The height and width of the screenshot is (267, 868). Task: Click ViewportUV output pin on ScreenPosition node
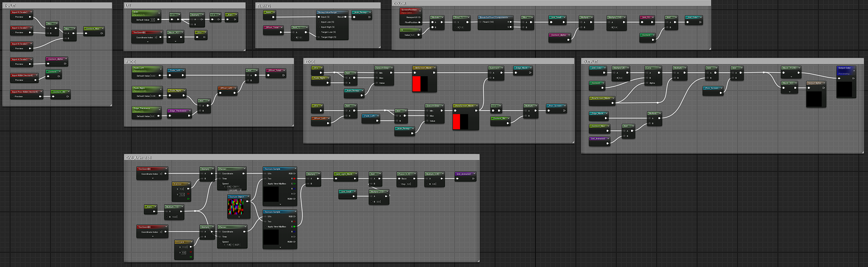(x=419, y=17)
